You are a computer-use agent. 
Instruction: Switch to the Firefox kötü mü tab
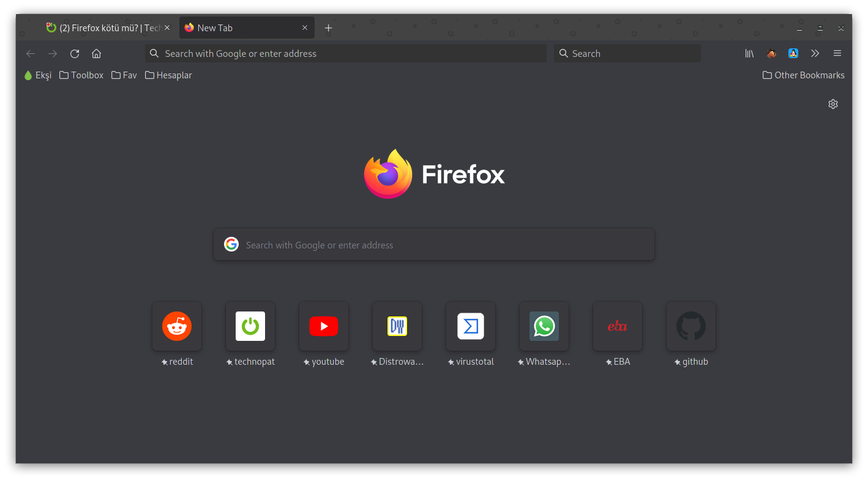(104, 28)
